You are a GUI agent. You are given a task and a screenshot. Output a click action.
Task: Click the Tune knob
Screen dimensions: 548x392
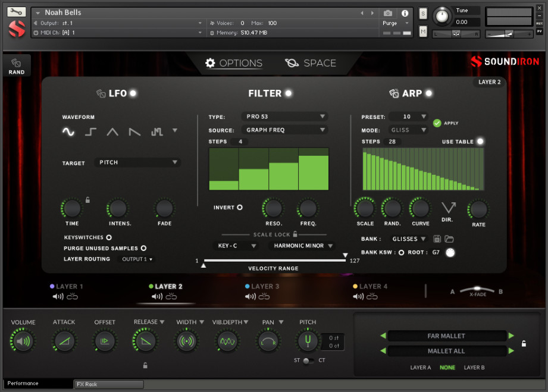click(x=443, y=17)
